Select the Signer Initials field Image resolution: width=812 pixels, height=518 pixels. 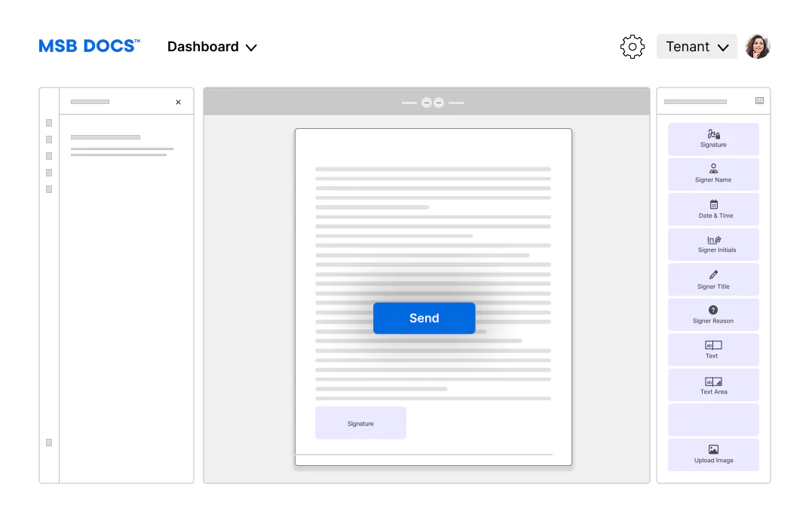pyautogui.click(x=713, y=244)
